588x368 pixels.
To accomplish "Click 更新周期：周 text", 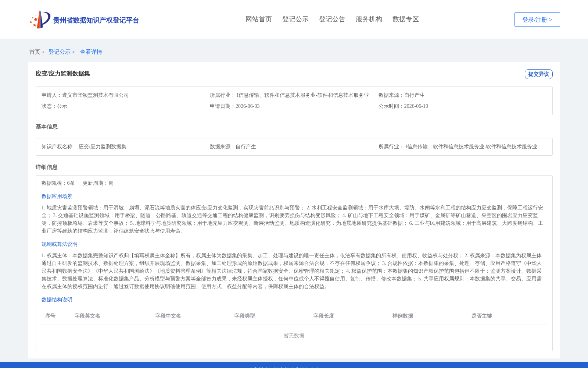I will coord(98,183).
